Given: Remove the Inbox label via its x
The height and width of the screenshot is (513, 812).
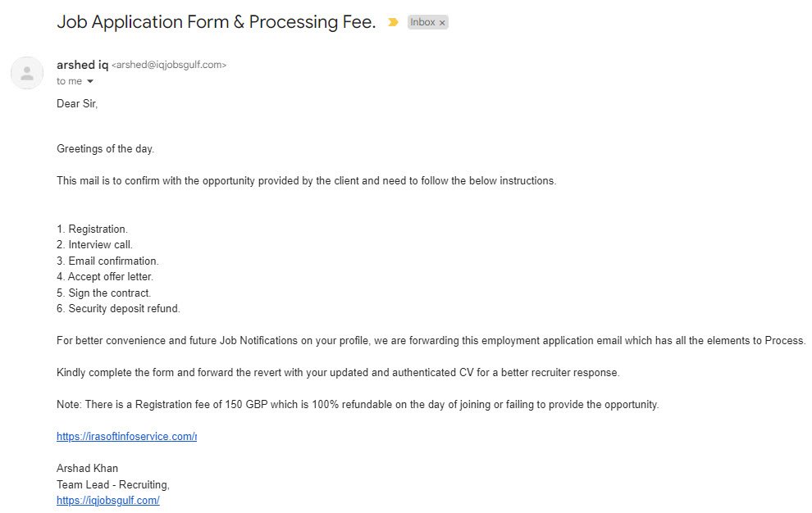Looking at the screenshot, I should coord(442,23).
